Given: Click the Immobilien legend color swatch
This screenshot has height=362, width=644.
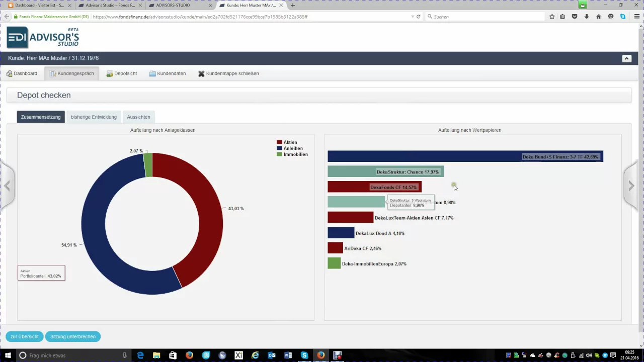Looking at the screenshot, I should click(279, 154).
